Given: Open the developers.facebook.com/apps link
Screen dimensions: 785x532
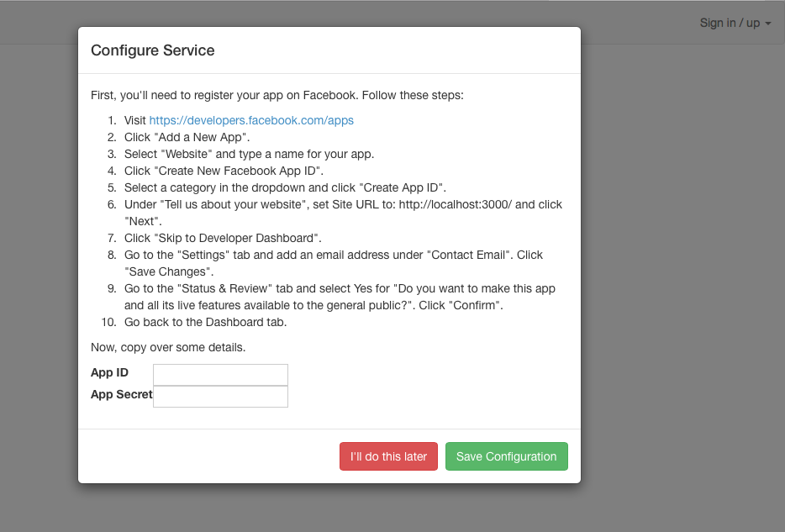Looking at the screenshot, I should (251, 120).
